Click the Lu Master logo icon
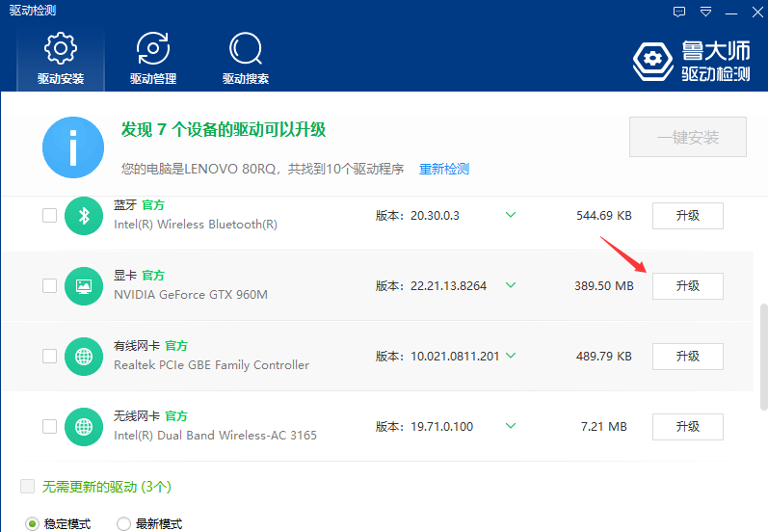Image resolution: width=768 pixels, height=532 pixels. (652, 60)
